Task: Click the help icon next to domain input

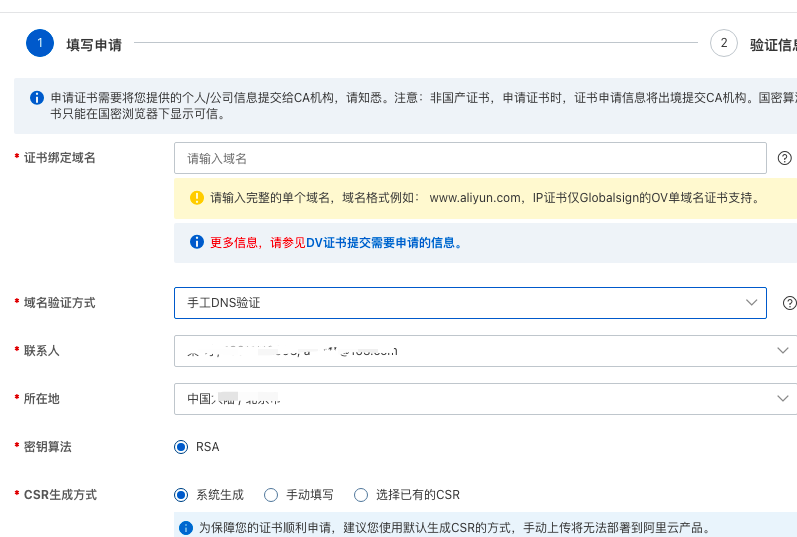Action: (x=785, y=158)
